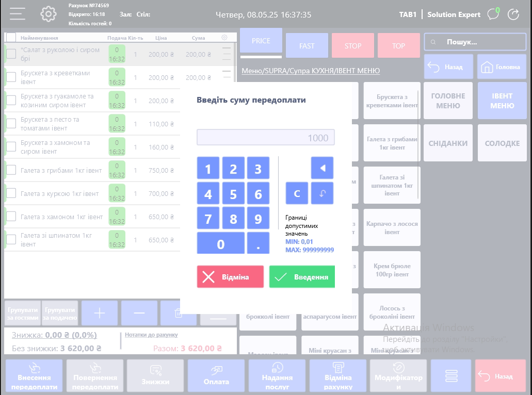The image size is (532, 395).
Task: Open table column settings gear
Action: coord(224,38)
